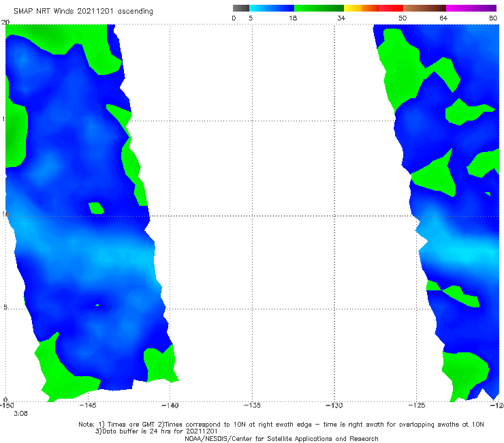This screenshot has width=504, height=443.
Task: Click the colorbar label '18'
Action: (x=293, y=18)
